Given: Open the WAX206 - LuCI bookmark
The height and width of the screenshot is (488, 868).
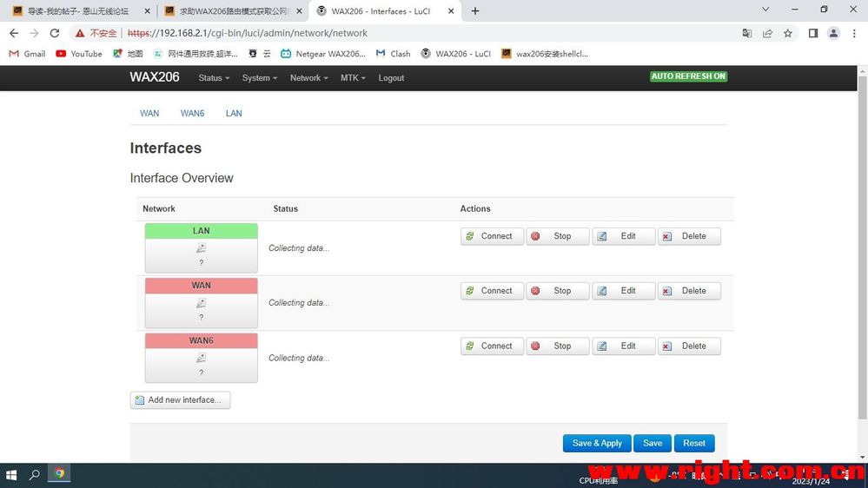Looking at the screenshot, I should 456,54.
